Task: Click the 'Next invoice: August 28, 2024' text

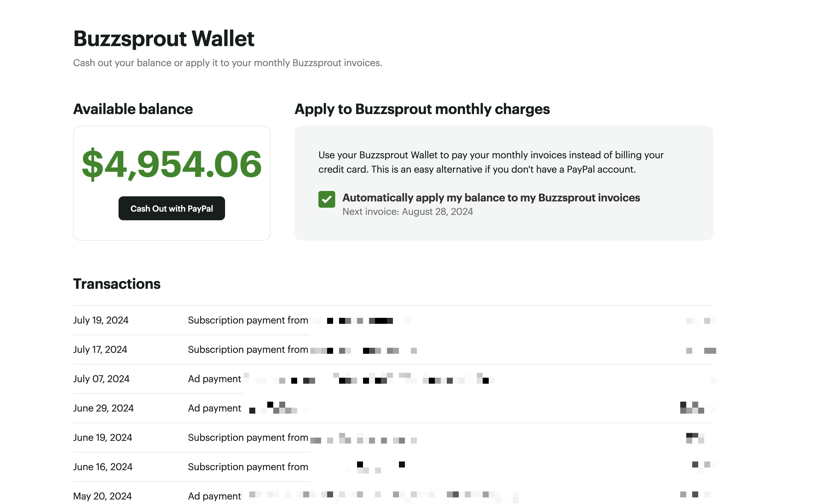Action: pos(408,212)
